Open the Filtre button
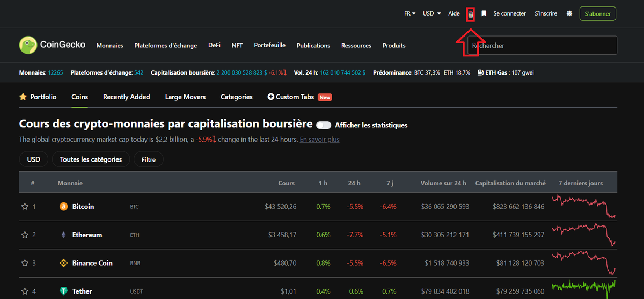Image resolution: width=644 pixels, height=299 pixels. [x=149, y=159]
